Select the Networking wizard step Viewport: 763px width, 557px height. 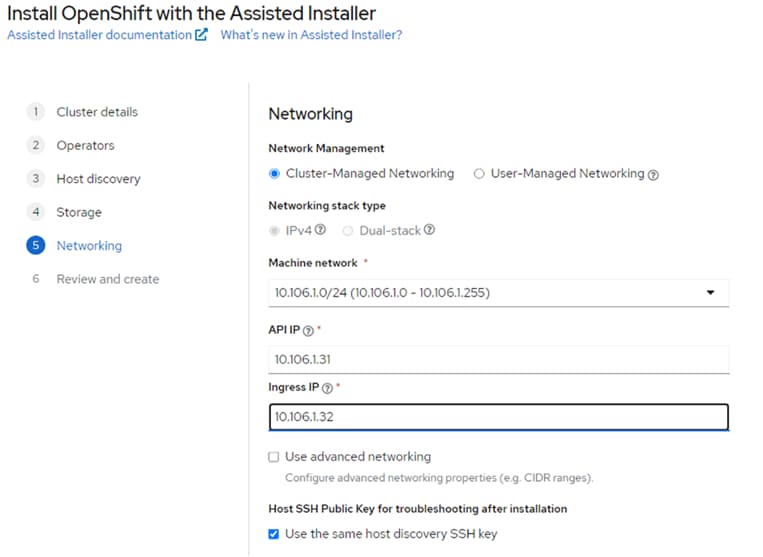pyautogui.click(x=89, y=246)
